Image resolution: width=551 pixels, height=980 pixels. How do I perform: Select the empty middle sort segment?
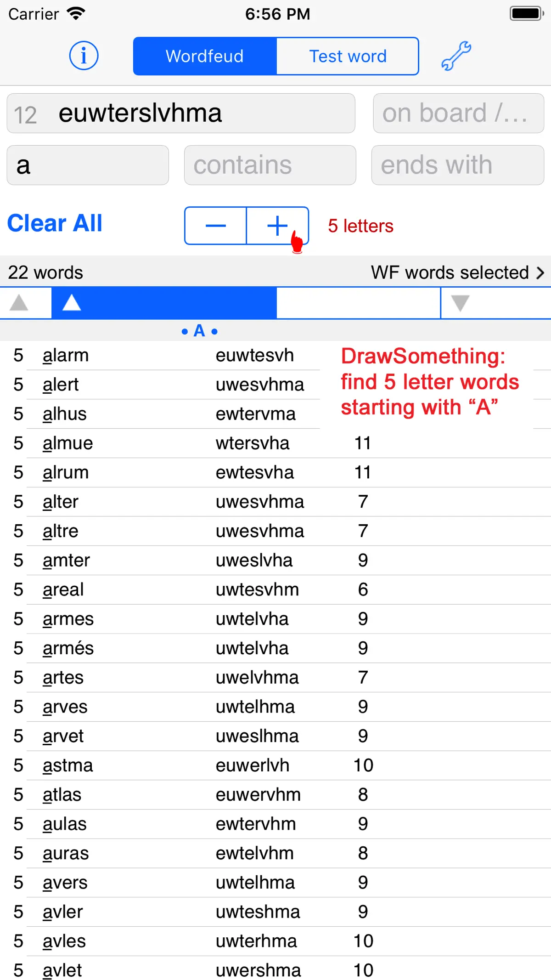[x=358, y=303]
